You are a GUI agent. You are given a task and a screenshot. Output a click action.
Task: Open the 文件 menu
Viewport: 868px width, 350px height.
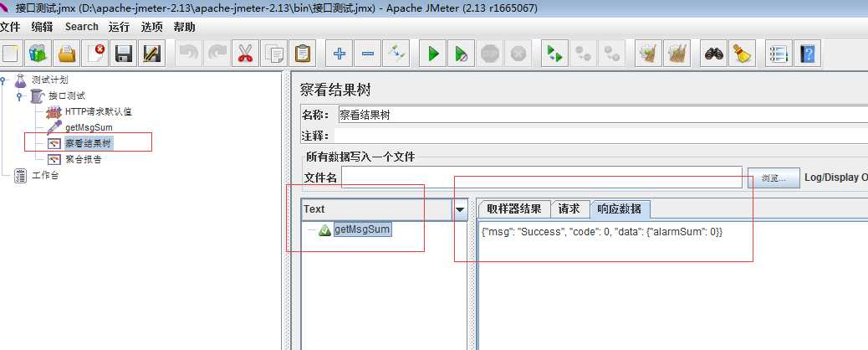[10, 27]
